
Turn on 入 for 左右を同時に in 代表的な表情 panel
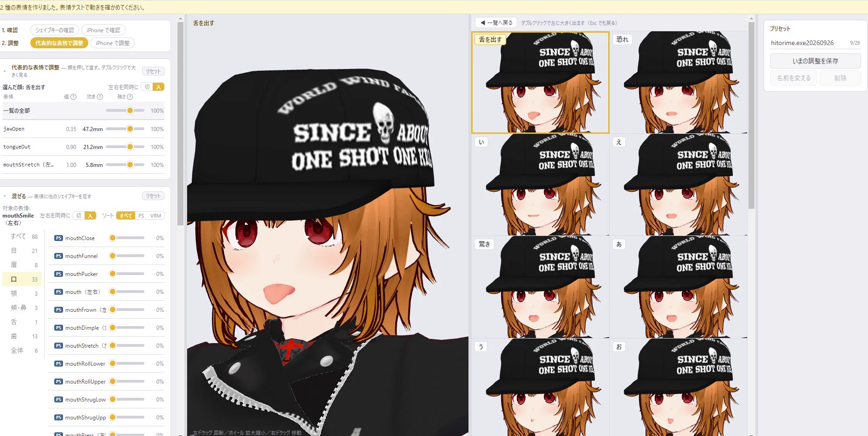pos(159,87)
